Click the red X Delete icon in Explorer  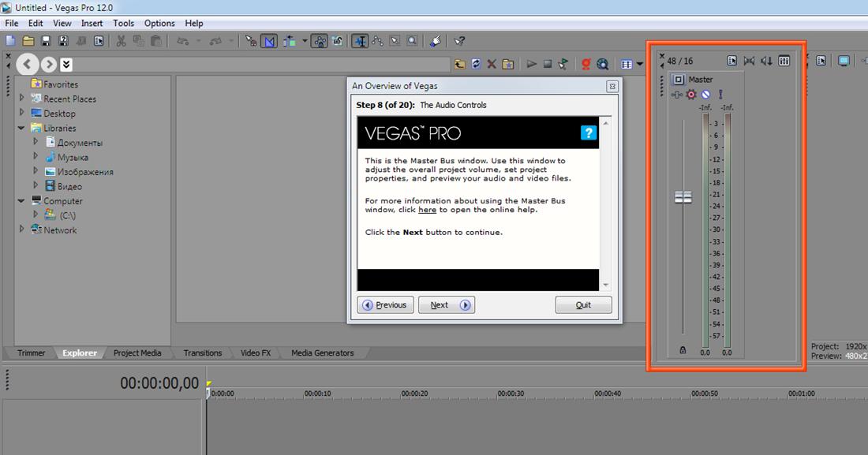[x=492, y=64]
